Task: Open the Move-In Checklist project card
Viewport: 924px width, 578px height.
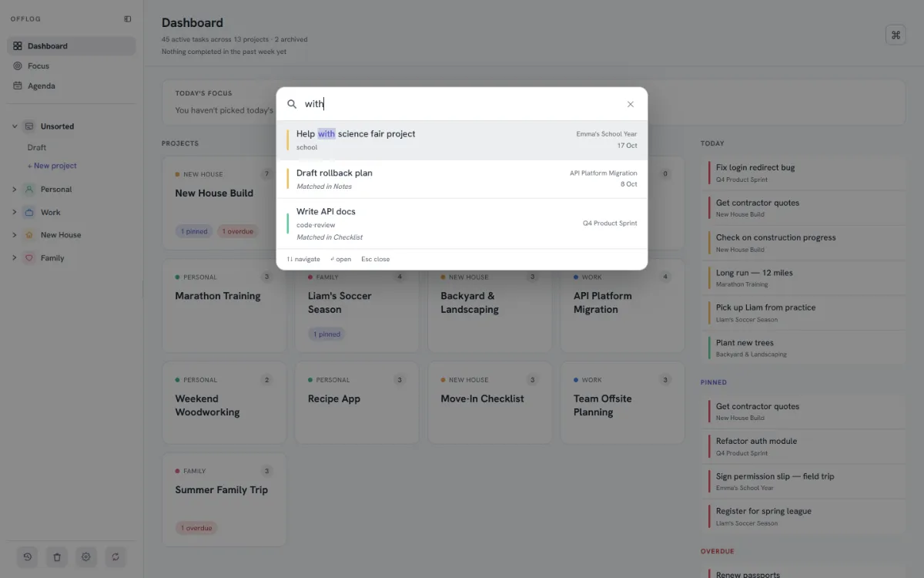Action: pos(490,403)
